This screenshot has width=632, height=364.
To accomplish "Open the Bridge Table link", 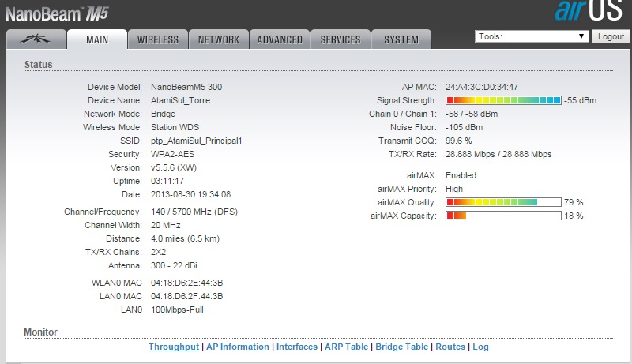I will [x=401, y=347].
